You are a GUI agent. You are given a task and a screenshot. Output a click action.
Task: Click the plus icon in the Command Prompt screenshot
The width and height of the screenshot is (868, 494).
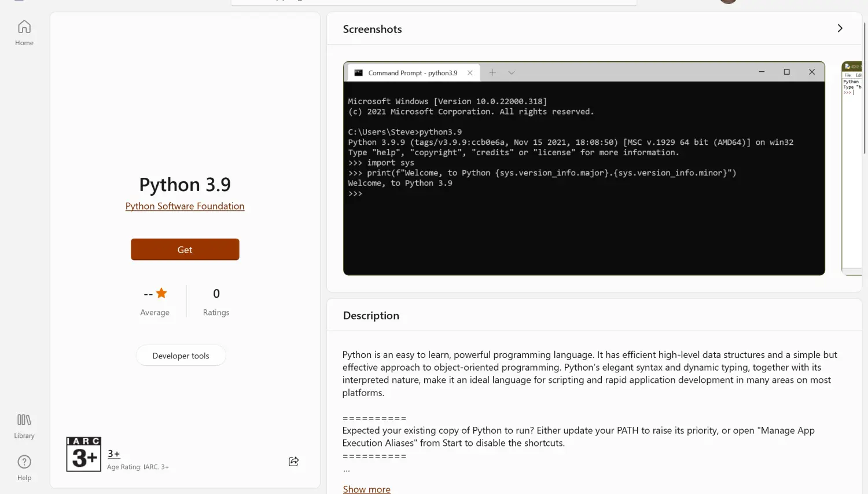click(x=492, y=72)
